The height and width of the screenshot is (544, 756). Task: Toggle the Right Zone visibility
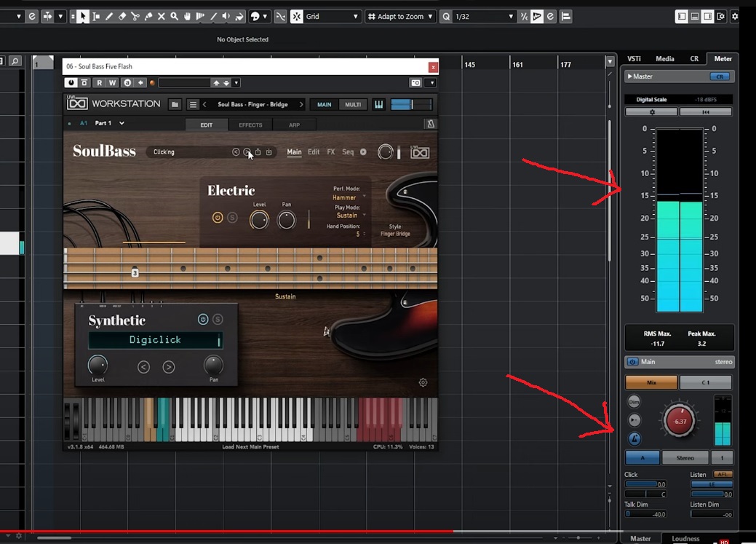click(708, 17)
